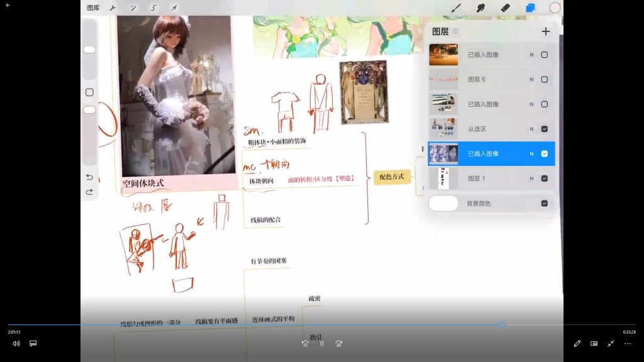This screenshot has height=362, width=644.
Task: Open blend mode N of top 已插入图像
Action: click(x=531, y=55)
